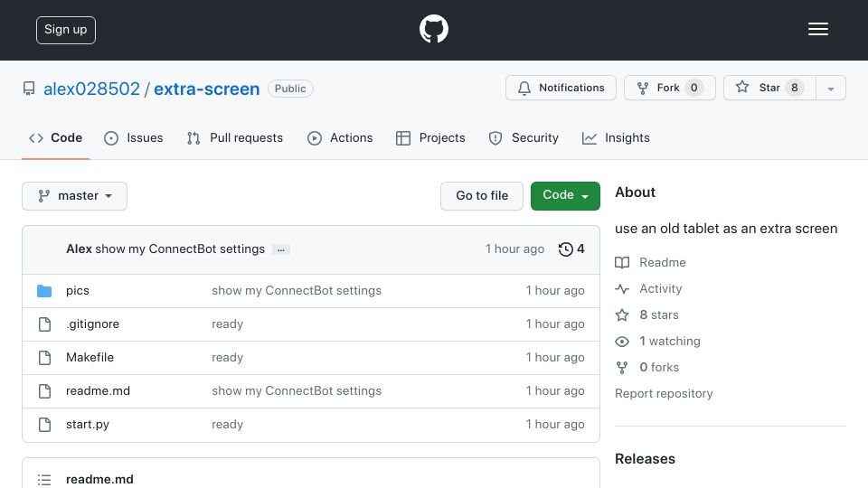Open the Report repository link

(x=664, y=393)
